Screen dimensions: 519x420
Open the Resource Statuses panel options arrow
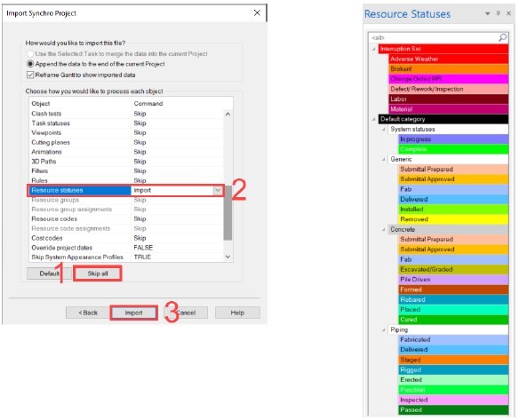[487, 13]
